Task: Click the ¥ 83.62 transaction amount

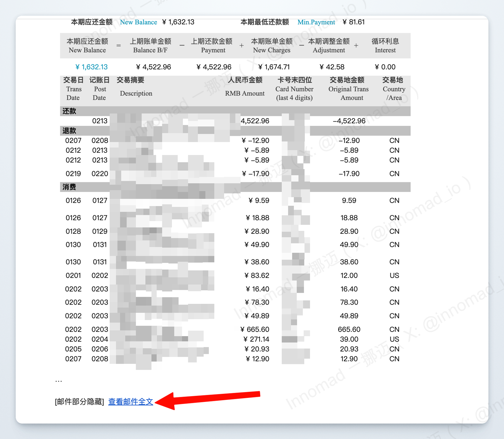Action: tap(257, 275)
